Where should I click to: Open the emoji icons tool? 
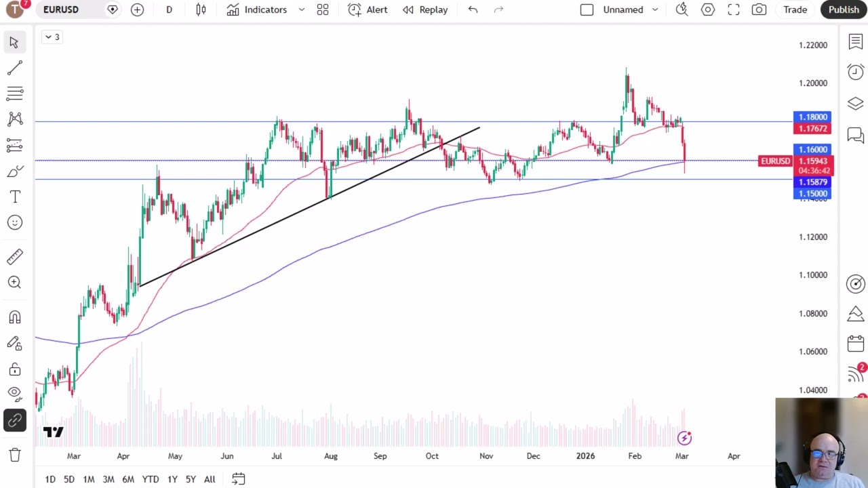pos(14,222)
